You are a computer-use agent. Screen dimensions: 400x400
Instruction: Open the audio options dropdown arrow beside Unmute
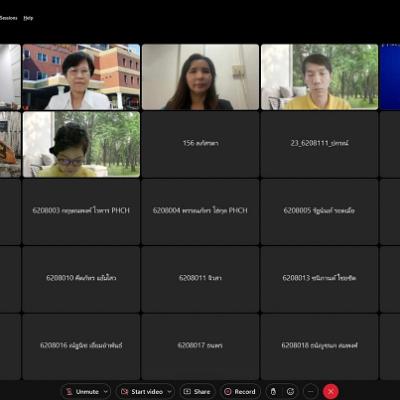[106, 391]
